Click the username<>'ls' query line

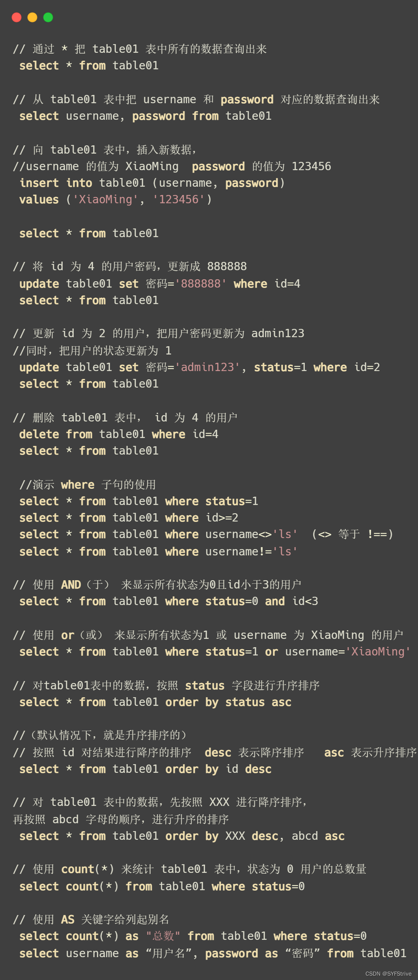pyautogui.click(x=159, y=534)
